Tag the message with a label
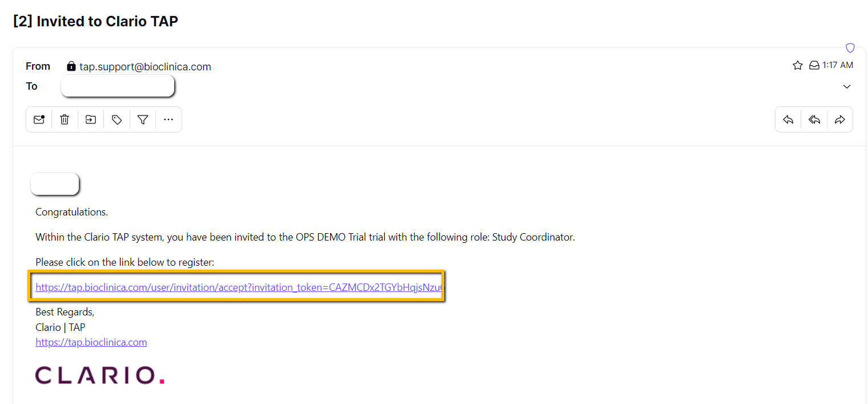Viewport: 868px width, 404px height. point(116,119)
